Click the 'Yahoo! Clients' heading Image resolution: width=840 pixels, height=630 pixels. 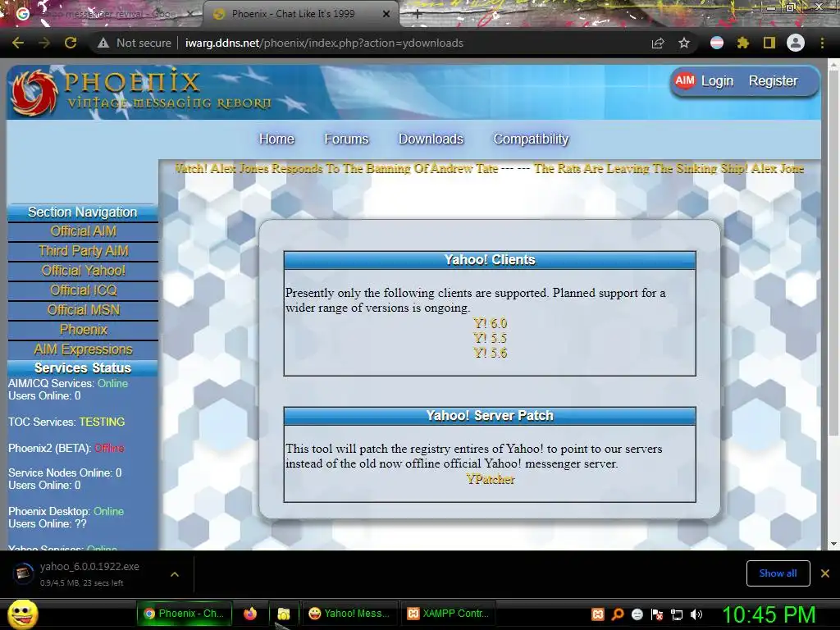pyautogui.click(x=490, y=260)
